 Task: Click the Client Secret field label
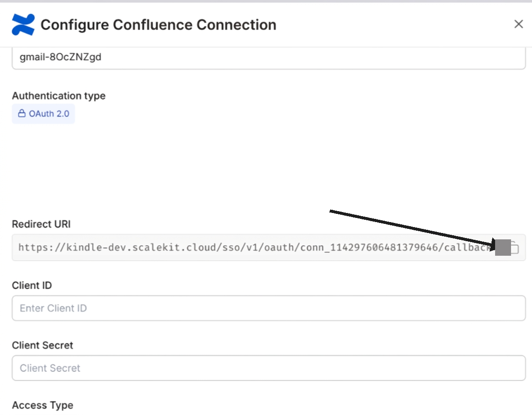(43, 345)
